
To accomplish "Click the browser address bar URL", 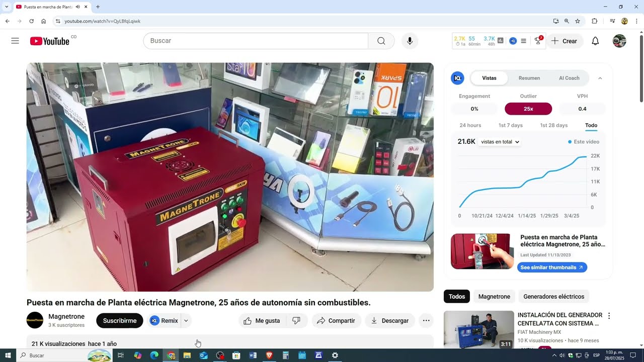I will pos(103,21).
